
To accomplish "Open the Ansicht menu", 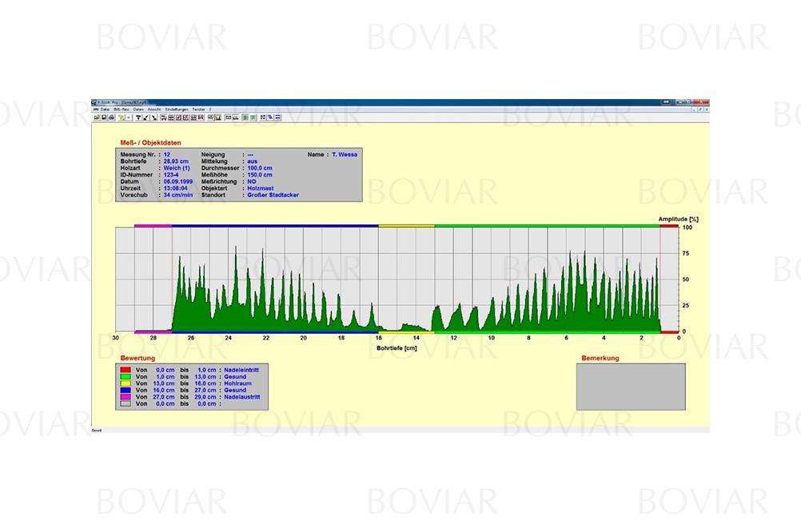I will coord(154,109).
